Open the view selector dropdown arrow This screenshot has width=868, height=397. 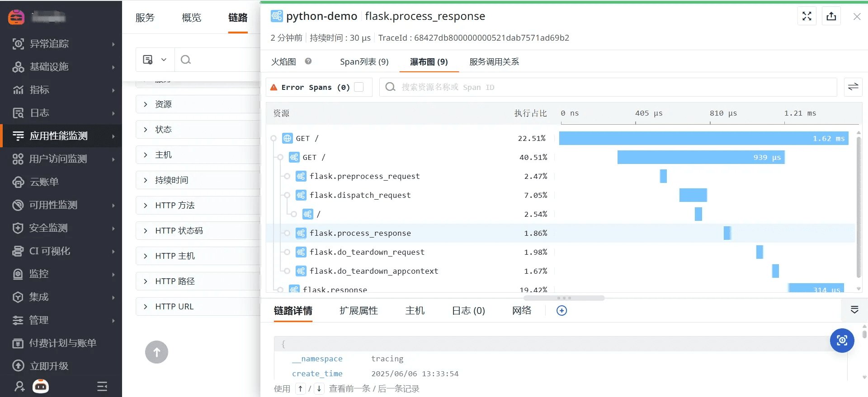(x=164, y=60)
